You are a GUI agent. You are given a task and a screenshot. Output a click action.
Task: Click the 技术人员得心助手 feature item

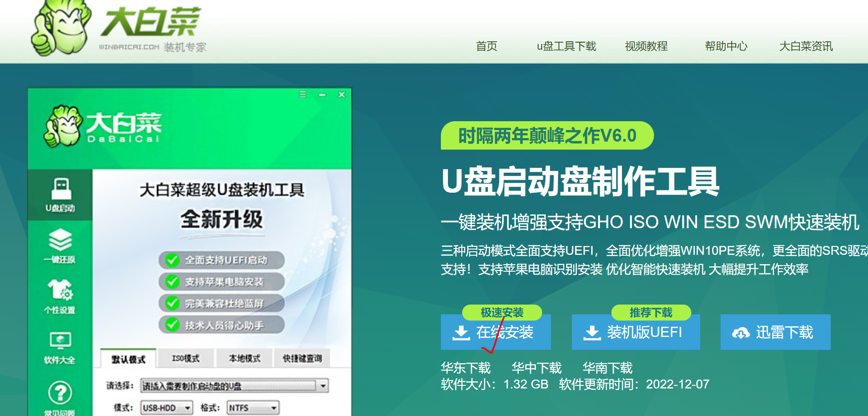pos(222,325)
